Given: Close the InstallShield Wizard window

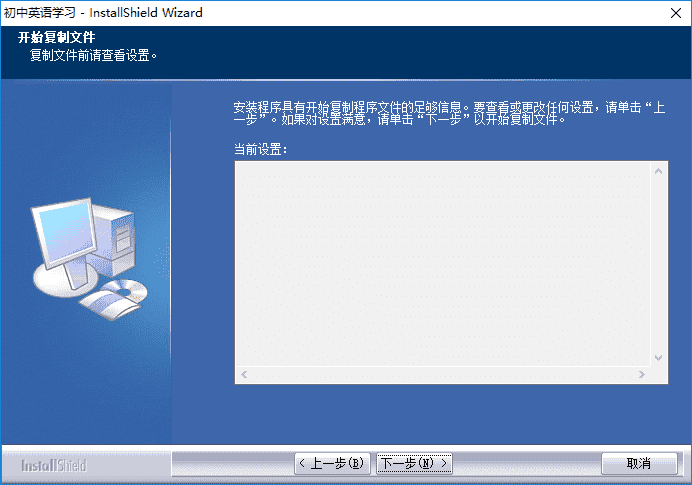Looking at the screenshot, I should (x=676, y=13).
